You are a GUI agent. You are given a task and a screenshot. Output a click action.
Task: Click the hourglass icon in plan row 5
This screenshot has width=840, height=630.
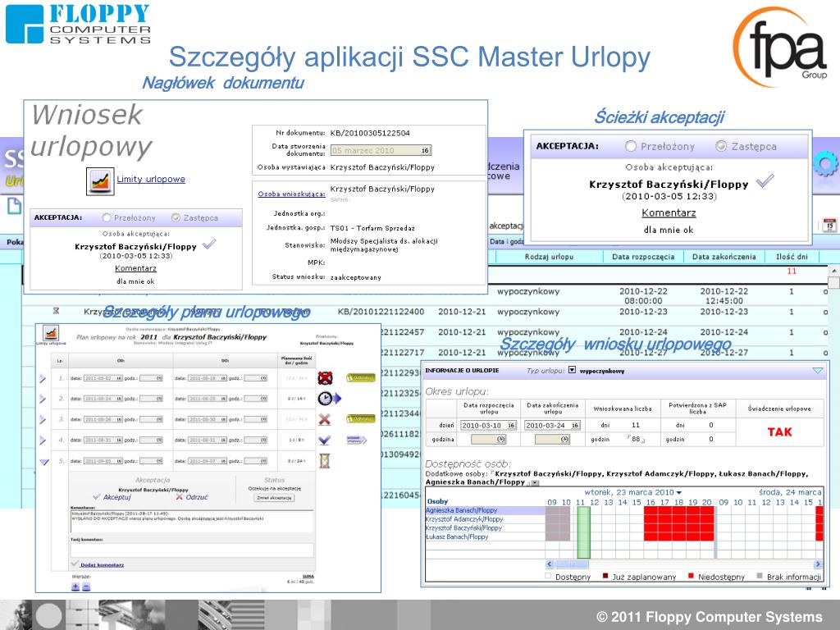coord(324,461)
